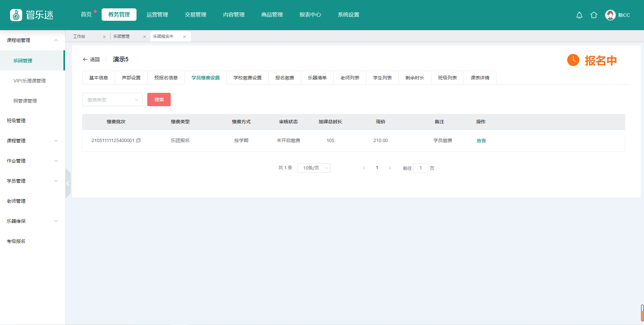Click the notification bell icon
Viewport: 644px width, 325px height.
coord(579,15)
